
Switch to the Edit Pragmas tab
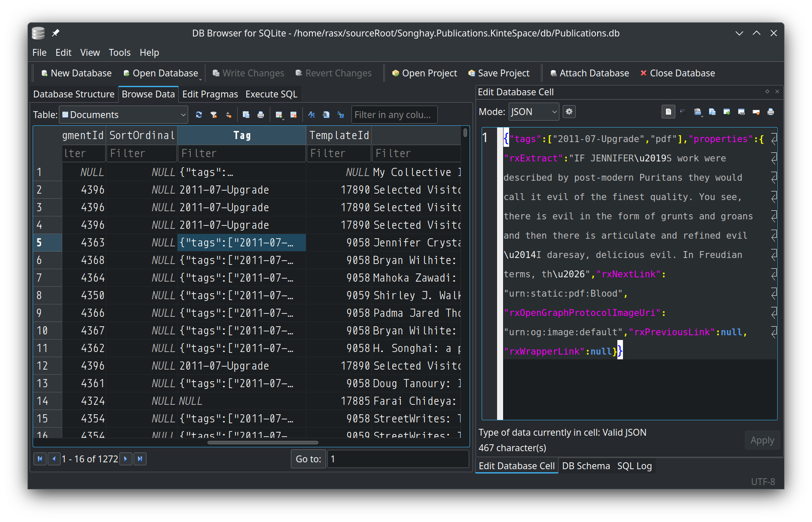click(210, 94)
